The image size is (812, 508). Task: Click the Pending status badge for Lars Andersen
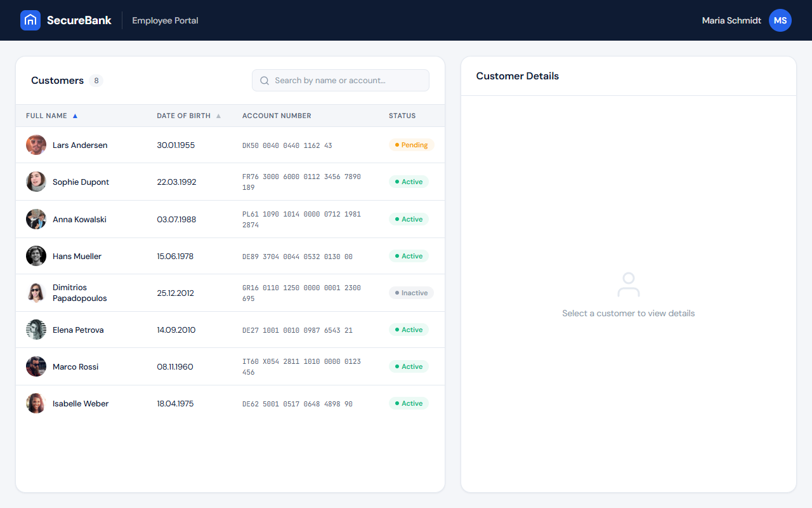tap(411, 145)
